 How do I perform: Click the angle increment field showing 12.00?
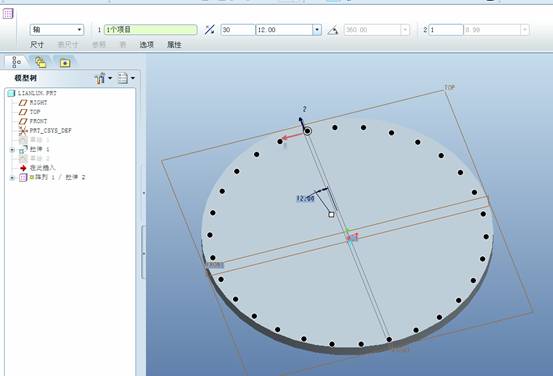point(284,30)
